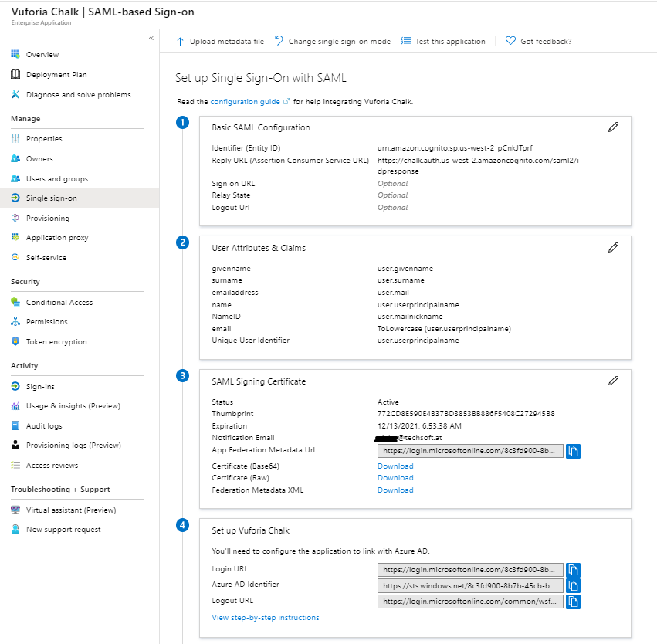
Task: Click the user.mailnickname claim value
Action: [410, 317]
